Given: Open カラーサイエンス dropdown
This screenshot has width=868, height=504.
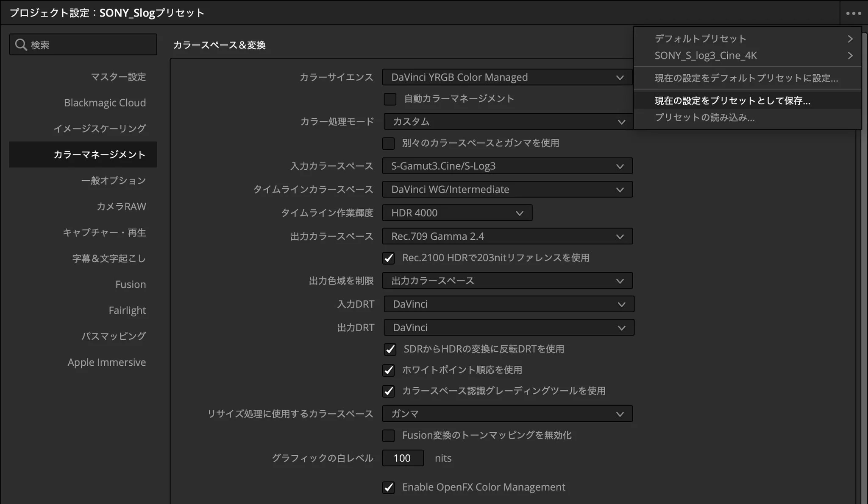Looking at the screenshot, I should tap(507, 77).
